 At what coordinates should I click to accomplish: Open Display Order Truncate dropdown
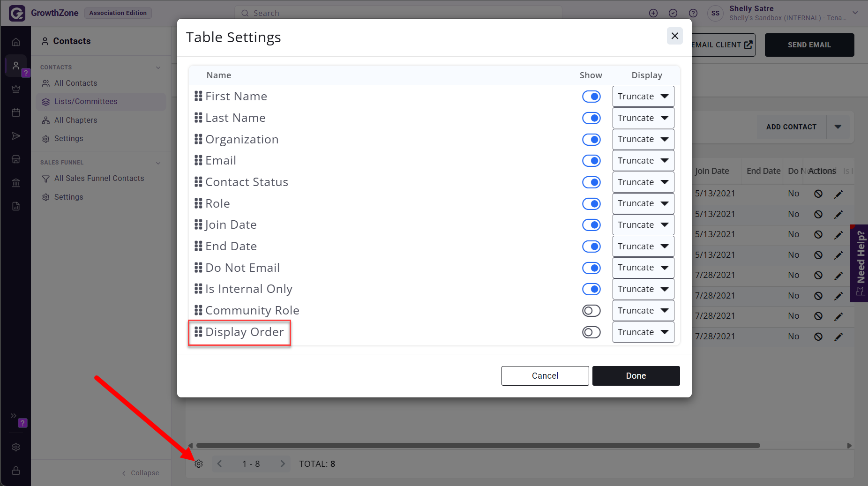[643, 332]
